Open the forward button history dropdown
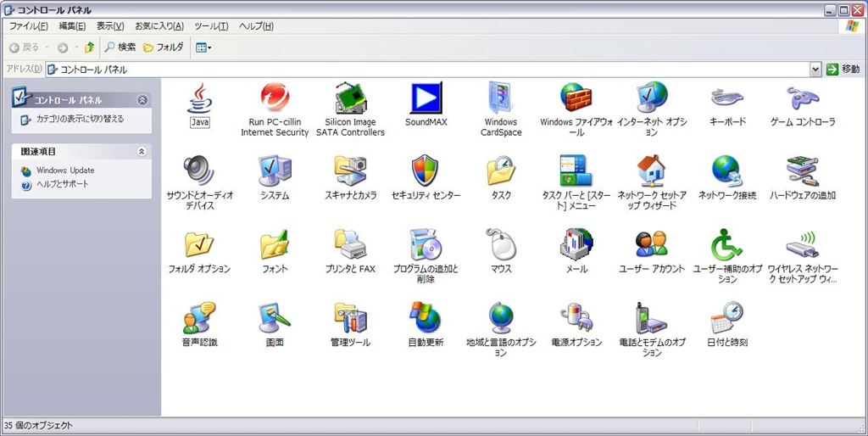868x436 pixels. point(75,48)
